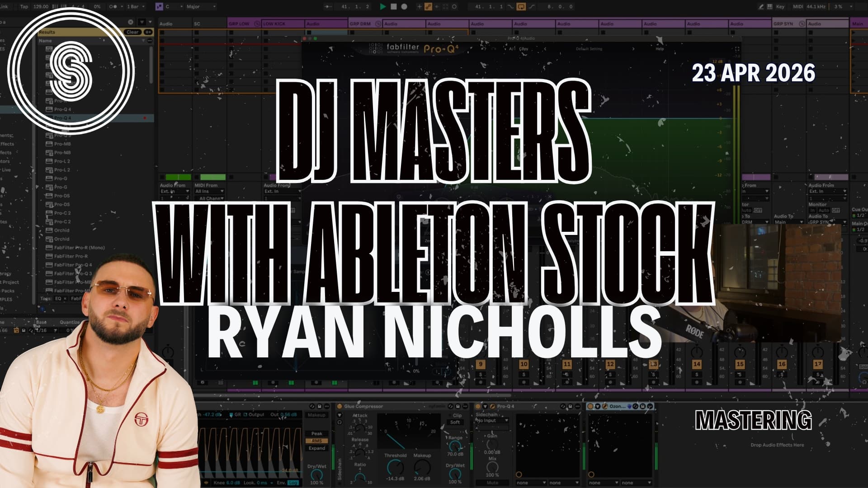Tap tempo with the Tap button
This screenshot has height=488, width=868.
[24, 6]
